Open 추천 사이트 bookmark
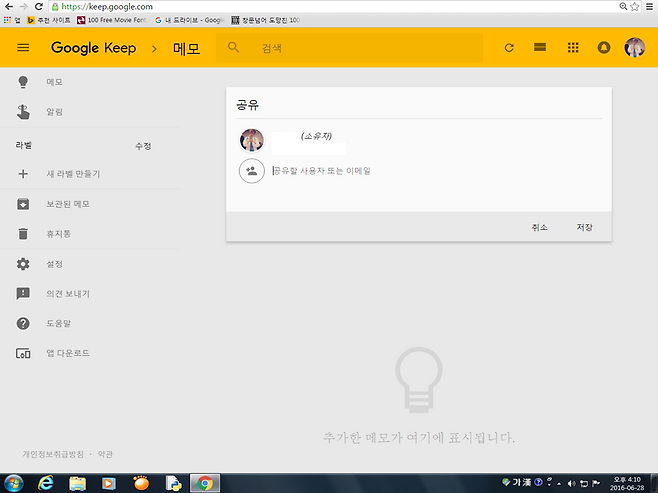658x493 pixels. (49, 20)
